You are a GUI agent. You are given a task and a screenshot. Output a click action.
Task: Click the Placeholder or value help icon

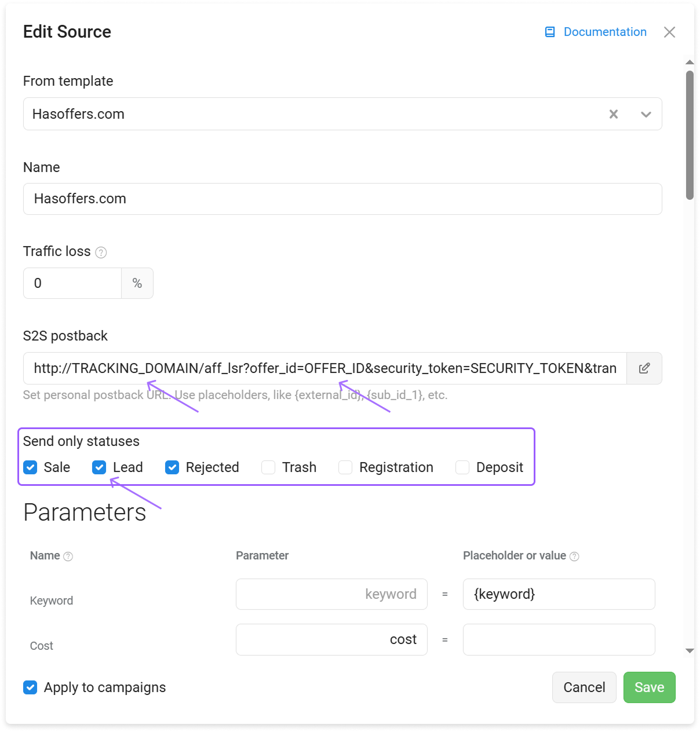pos(574,557)
